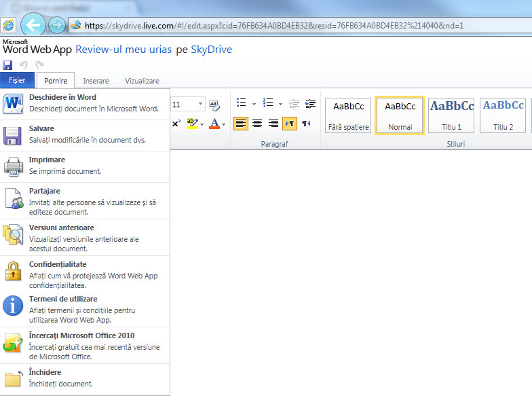
Task: Switch to the Inserare tab
Action: [96, 81]
